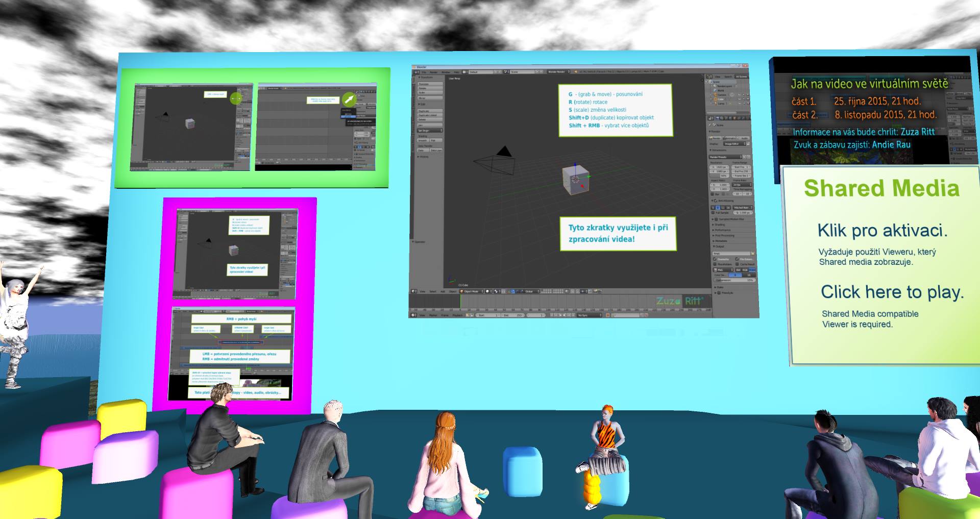Viewport: 980px width, 519px height.
Task: Toggle the Overwrite checkbox in Output
Action: [715, 259]
